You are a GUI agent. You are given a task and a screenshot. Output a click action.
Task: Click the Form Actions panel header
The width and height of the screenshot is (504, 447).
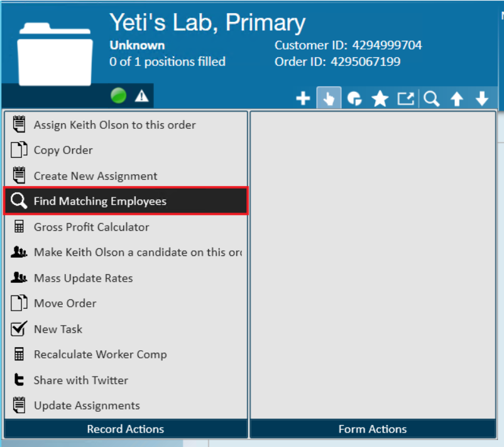(373, 429)
